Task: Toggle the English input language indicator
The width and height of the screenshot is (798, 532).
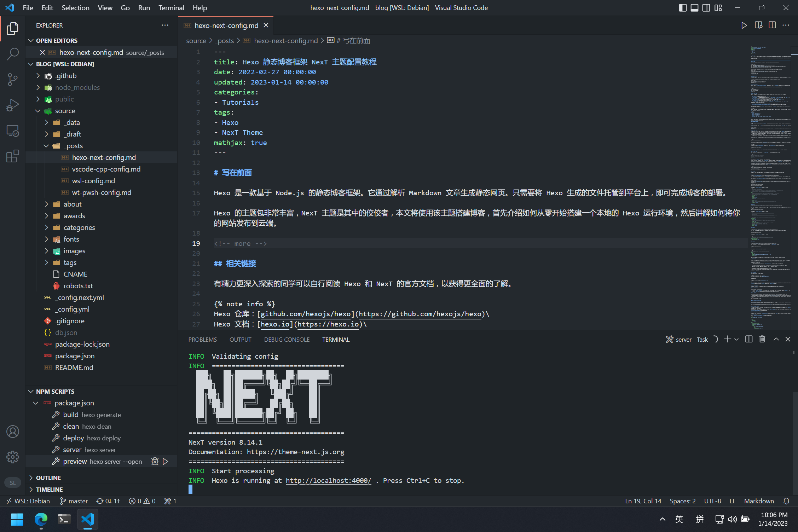Action: (679, 519)
